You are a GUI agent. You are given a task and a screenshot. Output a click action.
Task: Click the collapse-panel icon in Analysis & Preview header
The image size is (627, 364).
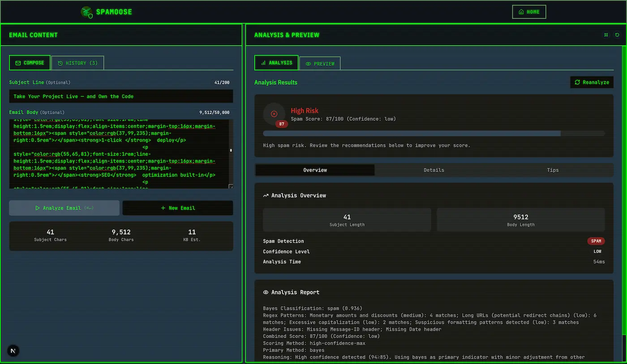click(x=606, y=35)
